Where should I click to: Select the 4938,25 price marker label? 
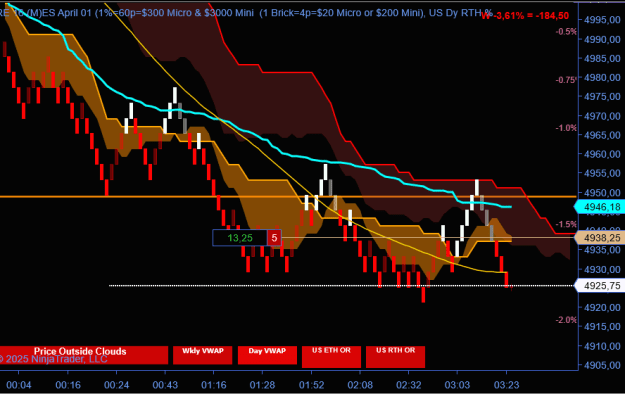point(599,238)
